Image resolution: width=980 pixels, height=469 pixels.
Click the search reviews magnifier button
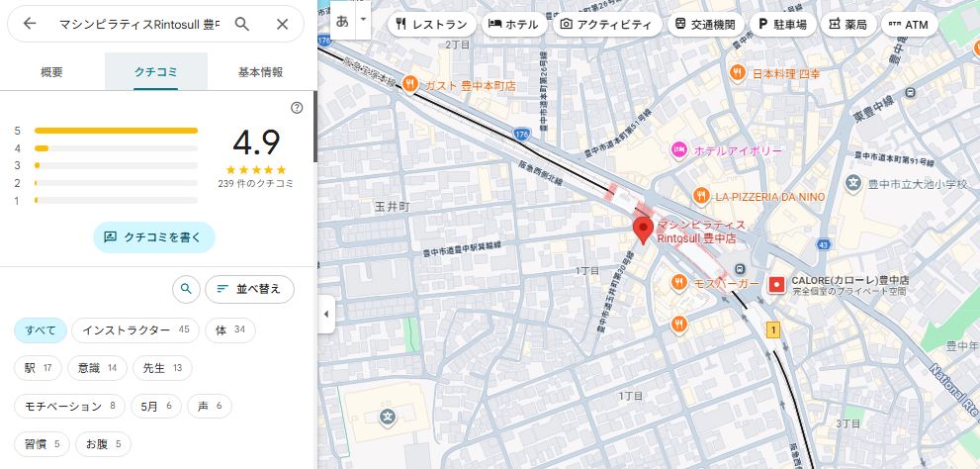[185, 289]
